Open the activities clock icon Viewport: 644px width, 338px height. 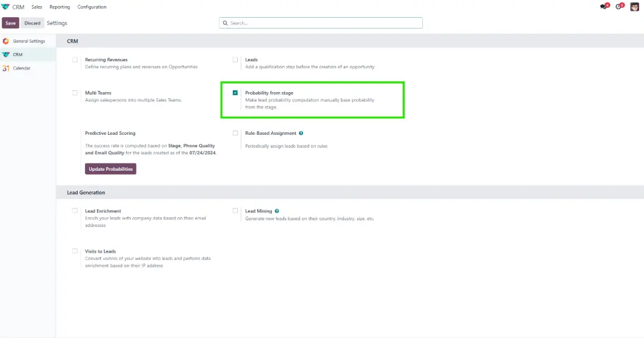(x=620, y=7)
